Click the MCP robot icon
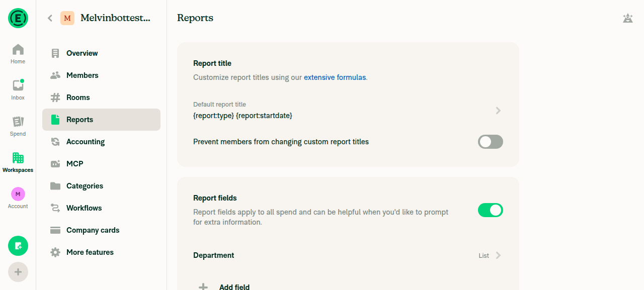 [55, 164]
